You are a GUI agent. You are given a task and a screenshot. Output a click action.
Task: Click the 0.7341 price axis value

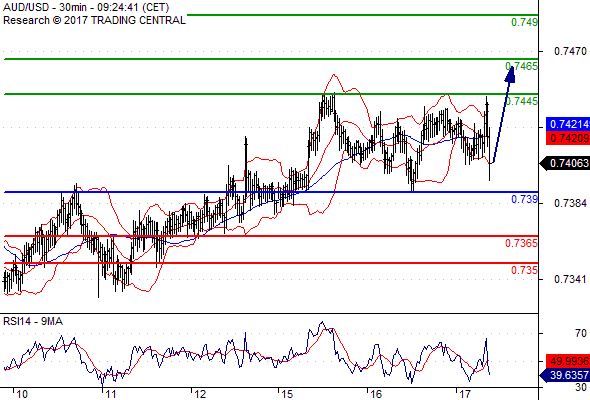(570, 280)
